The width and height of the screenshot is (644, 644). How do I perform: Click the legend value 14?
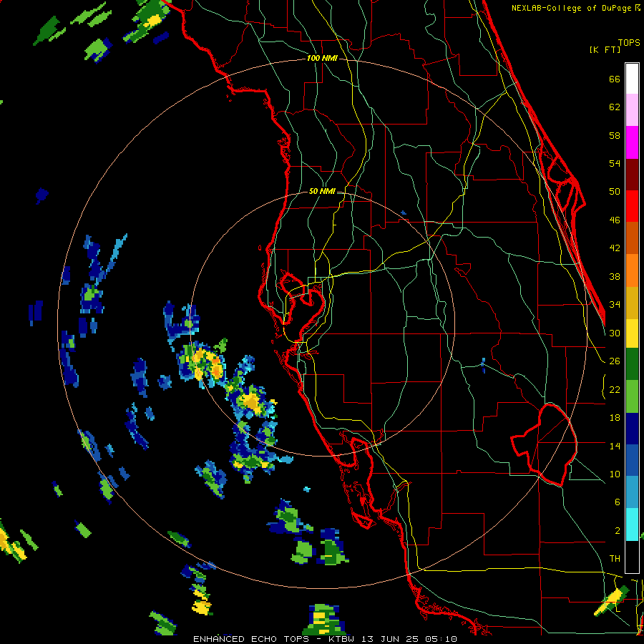point(615,446)
